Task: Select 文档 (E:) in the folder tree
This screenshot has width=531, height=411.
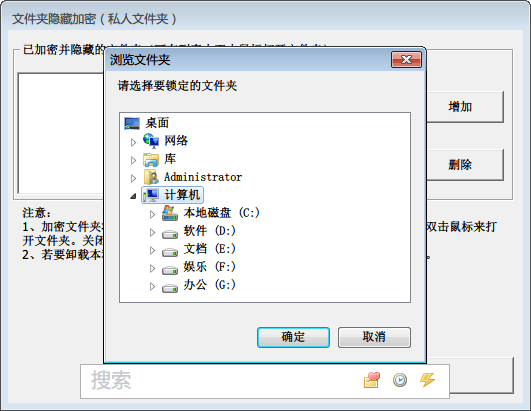Action: pos(210,249)
